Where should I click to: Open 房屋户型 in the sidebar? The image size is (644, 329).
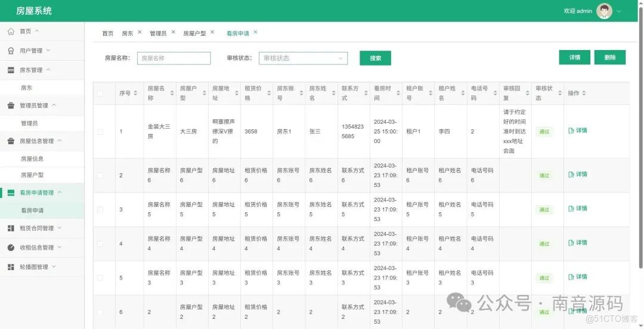(32, 175)
